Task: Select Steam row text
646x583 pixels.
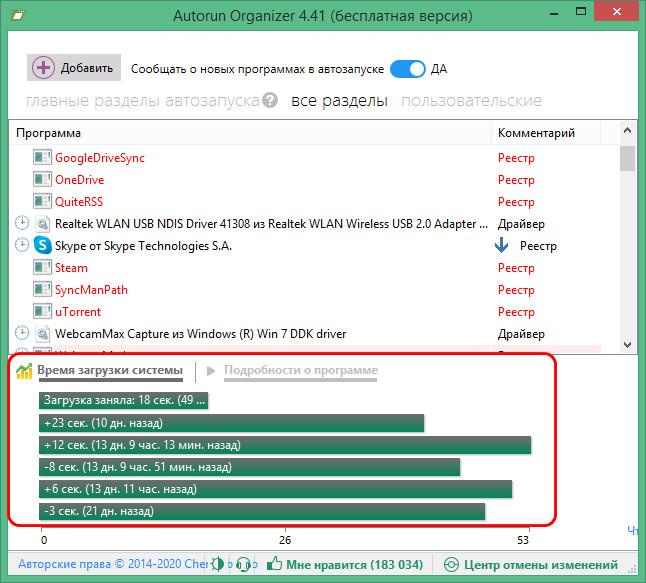Action: [x=71, y=268]
